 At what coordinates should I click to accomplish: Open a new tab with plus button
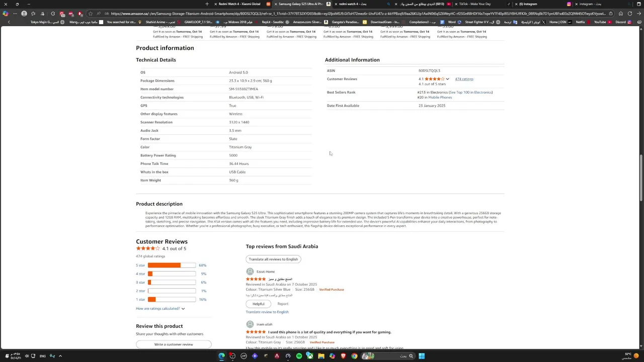(207, 4)
